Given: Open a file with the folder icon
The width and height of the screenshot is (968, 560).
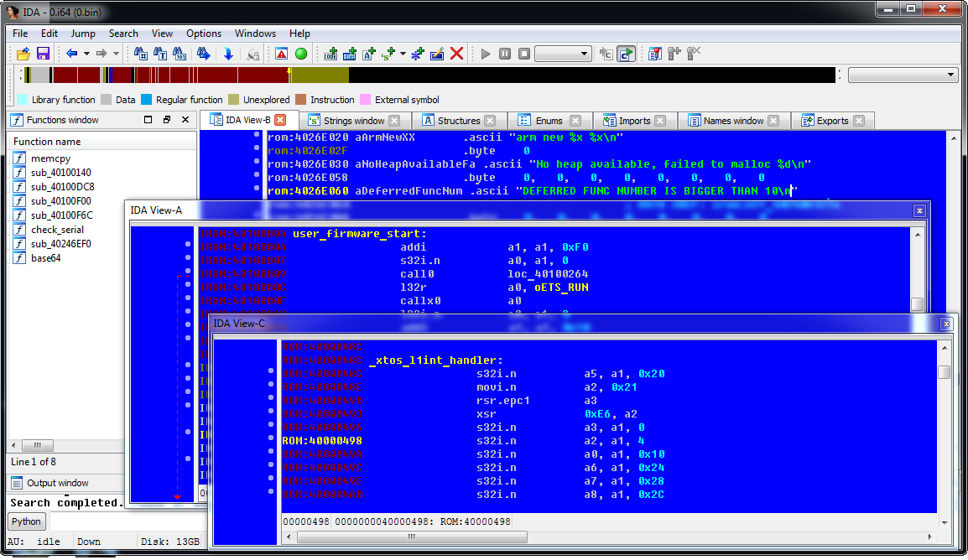Looking at the screenshot, I should (23, 54).
